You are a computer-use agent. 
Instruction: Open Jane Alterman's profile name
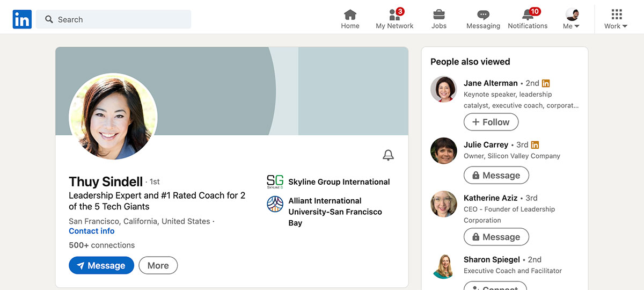[491, 83]
